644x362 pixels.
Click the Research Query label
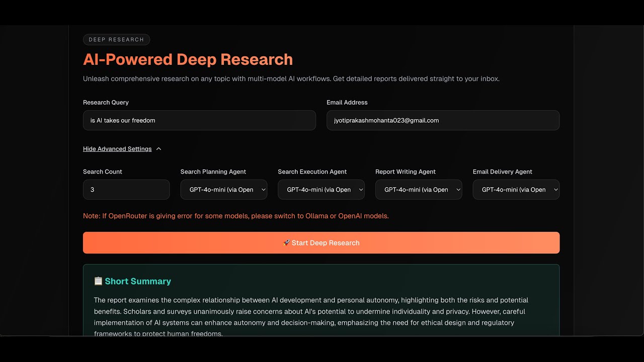(x=106, y=103)
